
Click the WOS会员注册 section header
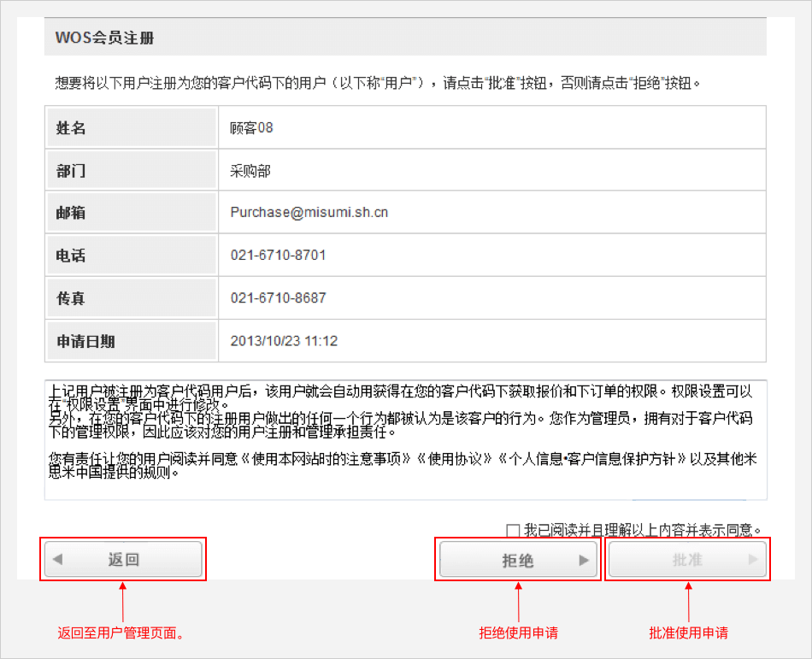tap(104, 38)
